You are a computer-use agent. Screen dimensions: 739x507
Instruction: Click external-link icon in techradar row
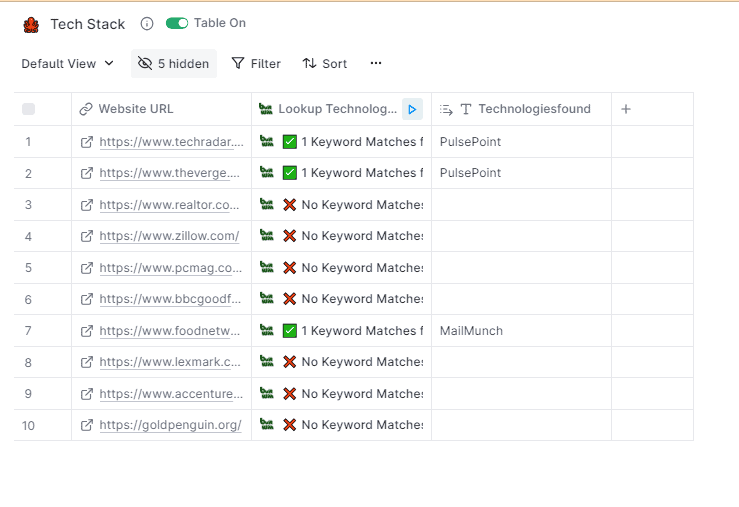point(87,142)
